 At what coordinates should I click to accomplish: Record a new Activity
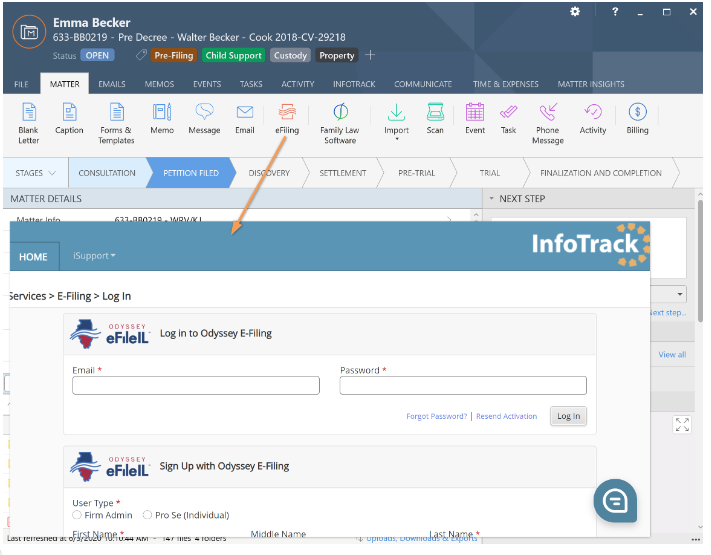point(593,119)
